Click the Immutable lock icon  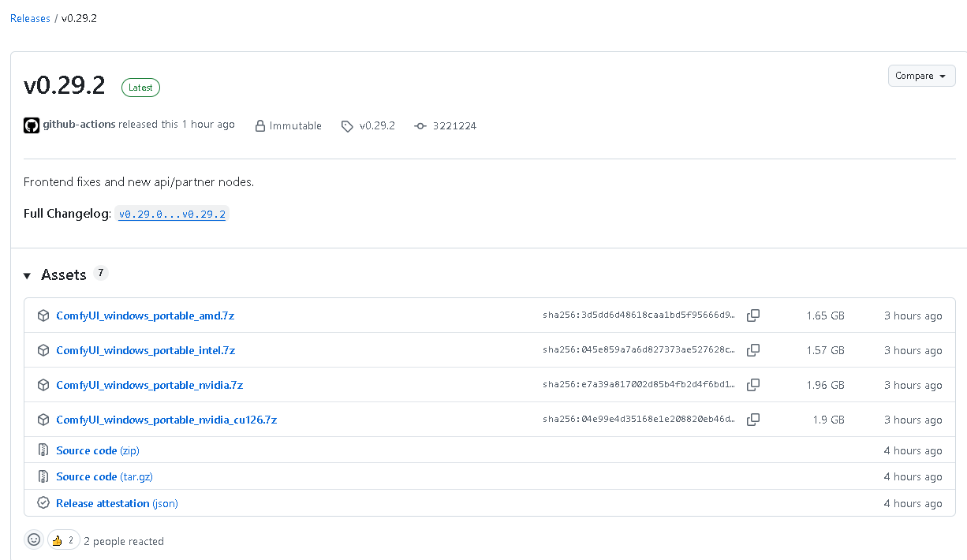click(x=259, y=125)
